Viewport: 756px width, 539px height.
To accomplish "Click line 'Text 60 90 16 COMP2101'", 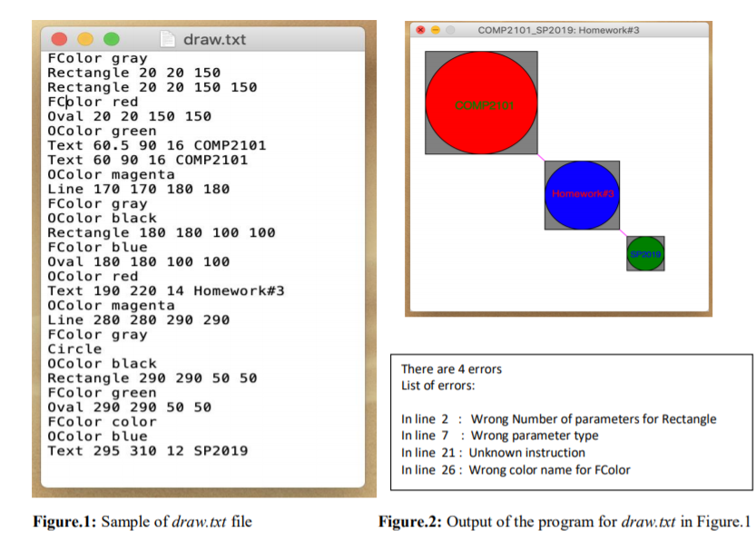I will (x=148, y=160).
